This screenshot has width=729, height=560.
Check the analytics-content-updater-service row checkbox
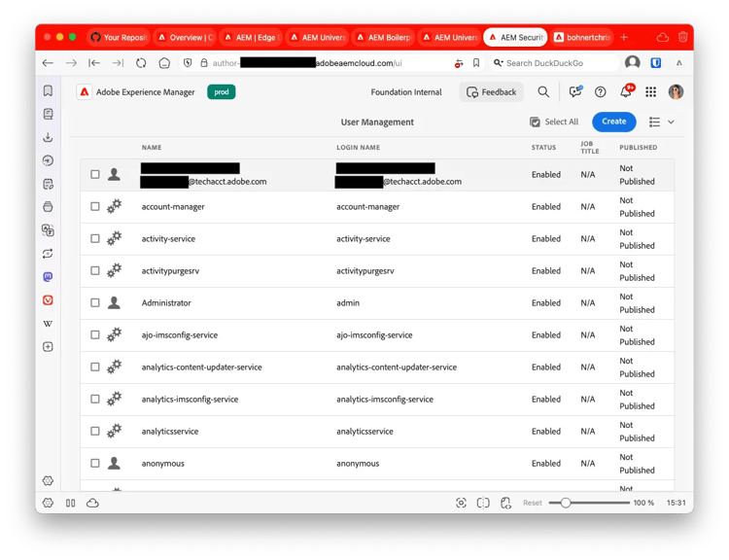95,367
